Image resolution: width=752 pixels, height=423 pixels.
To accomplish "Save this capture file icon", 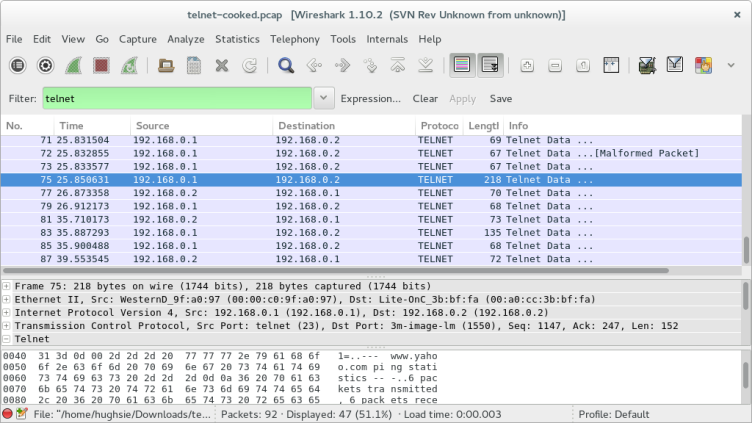I will pos(194,65).
